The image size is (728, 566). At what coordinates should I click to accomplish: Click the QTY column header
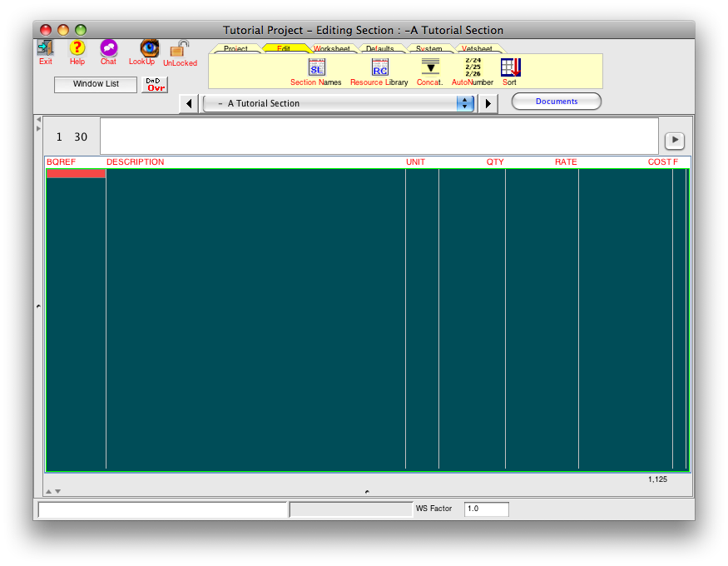pos(495,162)
